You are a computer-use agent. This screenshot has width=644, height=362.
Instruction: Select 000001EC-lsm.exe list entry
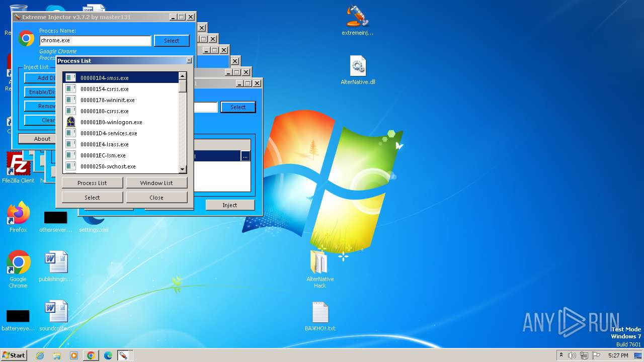click(121, 155)
